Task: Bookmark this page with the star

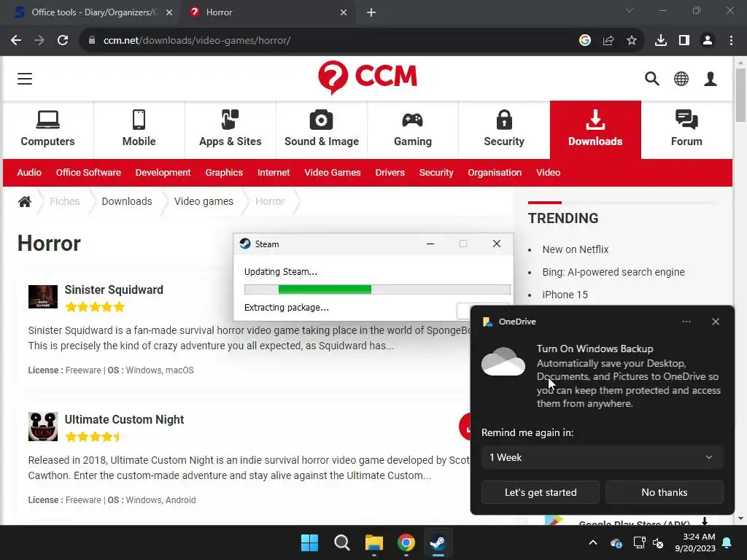Action: 632,41
